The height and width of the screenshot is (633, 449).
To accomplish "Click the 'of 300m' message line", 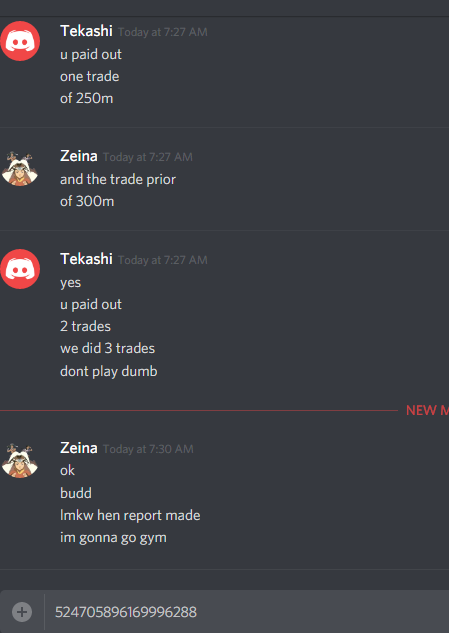I will point(87,201).
